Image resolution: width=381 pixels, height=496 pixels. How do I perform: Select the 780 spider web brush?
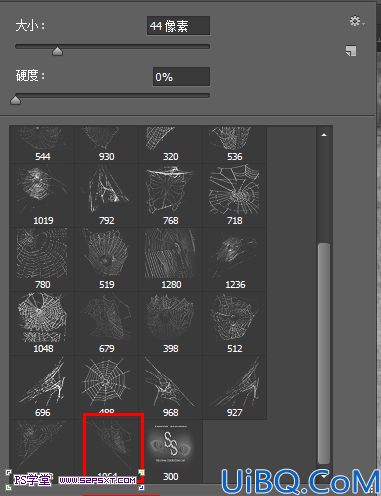[42, 259]
